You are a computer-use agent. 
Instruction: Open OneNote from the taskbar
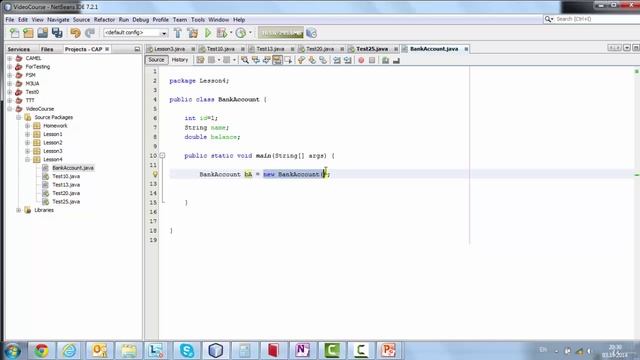pyautogui.click(x=302, y=350)
